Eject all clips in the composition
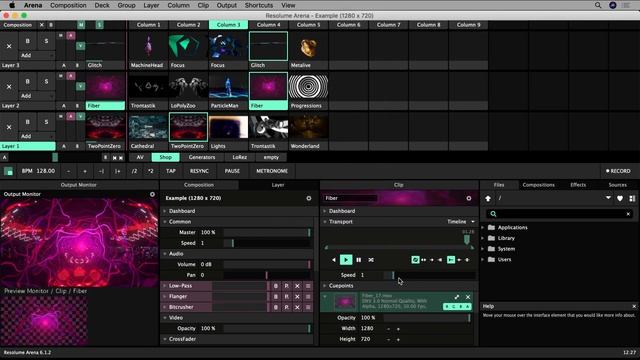This screenshot has height=360, width=640. [41, 25]
